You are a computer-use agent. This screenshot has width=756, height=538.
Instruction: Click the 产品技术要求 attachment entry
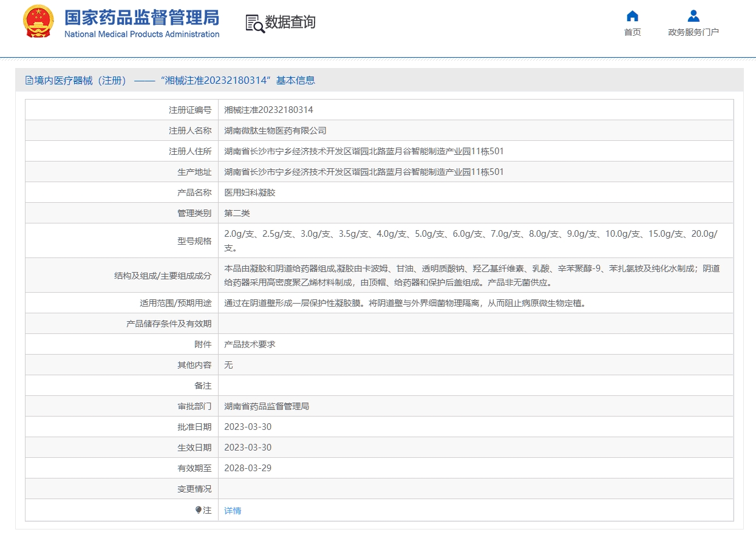pos(250,344)
